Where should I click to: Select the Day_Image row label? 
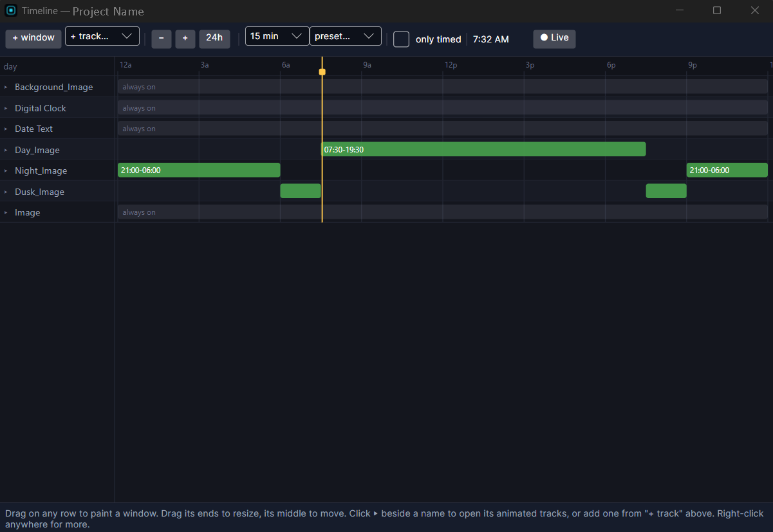pos(37,150)
